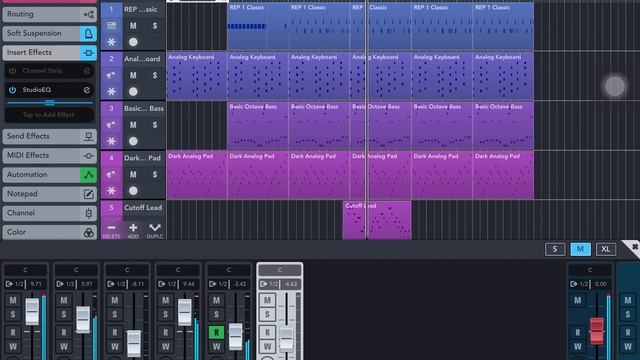
Task: Click the freeze snowflake on Basic Octave Bass track
Action: 111,141
